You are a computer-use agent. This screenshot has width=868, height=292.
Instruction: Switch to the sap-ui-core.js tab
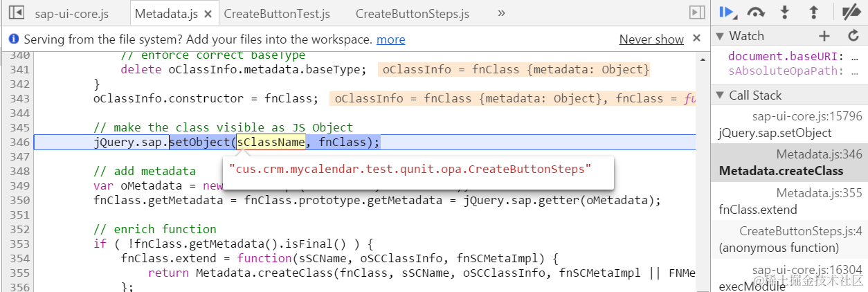[71, 13]
